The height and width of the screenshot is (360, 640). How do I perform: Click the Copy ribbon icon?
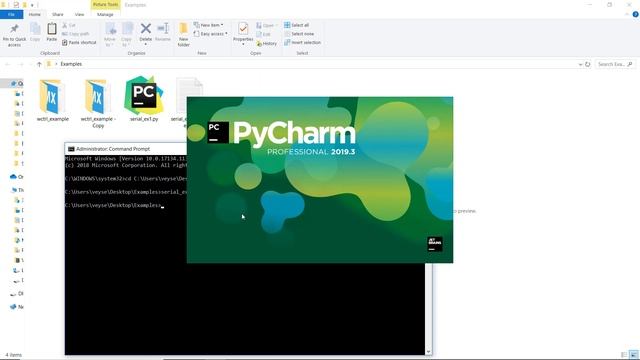[35, 32]
